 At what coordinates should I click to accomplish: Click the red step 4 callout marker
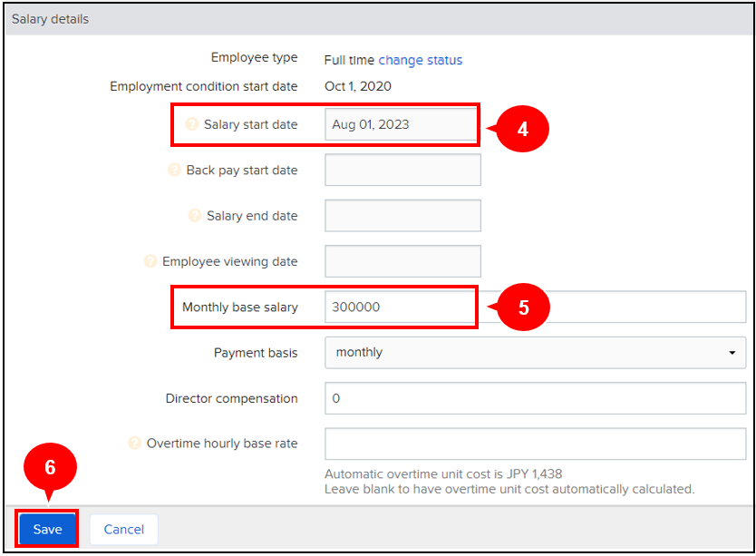coord(522,130)
